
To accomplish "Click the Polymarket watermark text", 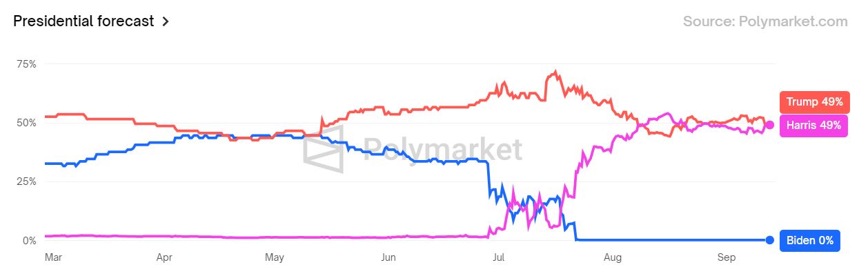I will [x=442, y=148].
